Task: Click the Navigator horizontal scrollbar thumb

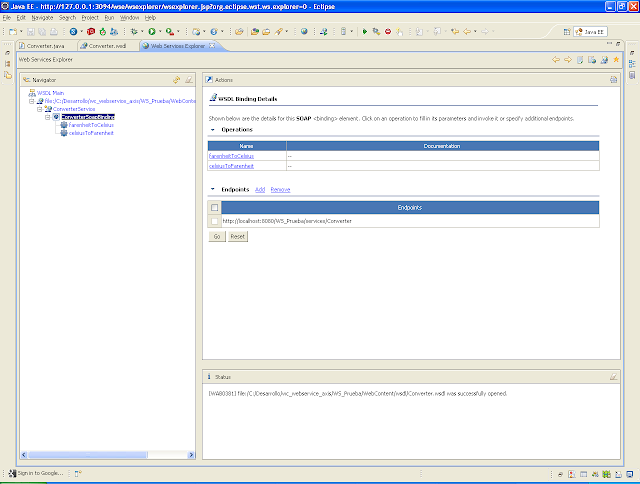Action: (88, 455)
